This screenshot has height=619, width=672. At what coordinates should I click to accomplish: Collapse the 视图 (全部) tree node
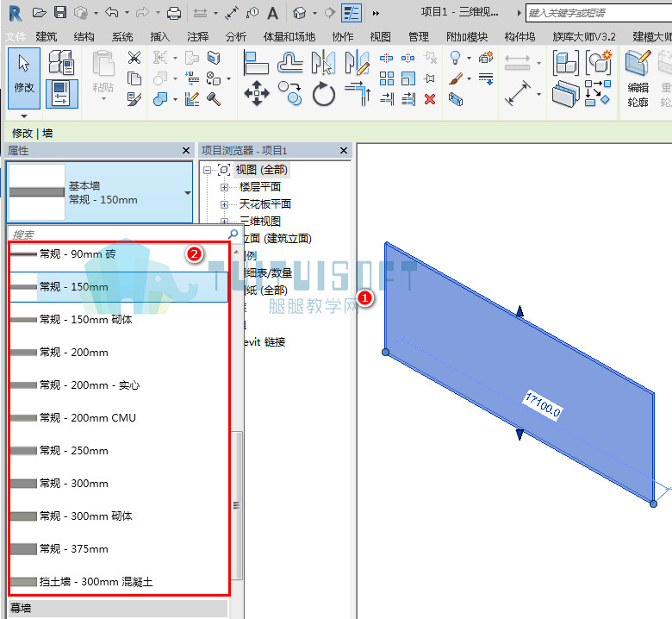tap(208, 171)
